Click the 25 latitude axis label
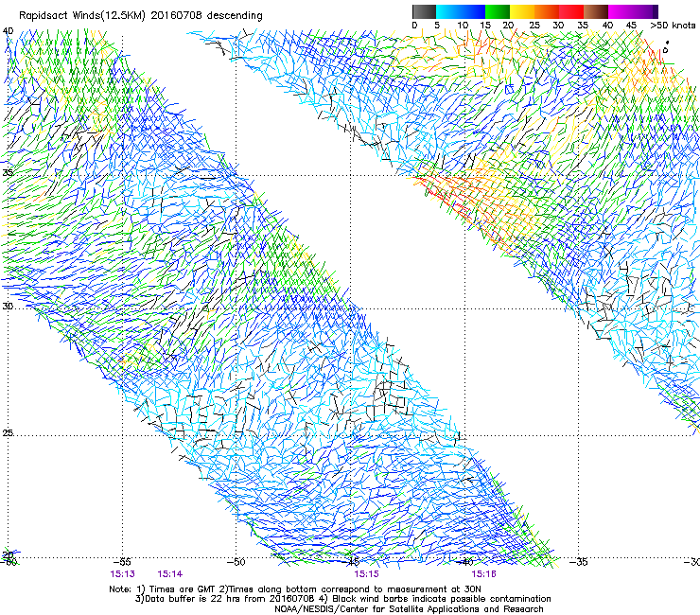The image size is (700, 615). coord(8,433)
